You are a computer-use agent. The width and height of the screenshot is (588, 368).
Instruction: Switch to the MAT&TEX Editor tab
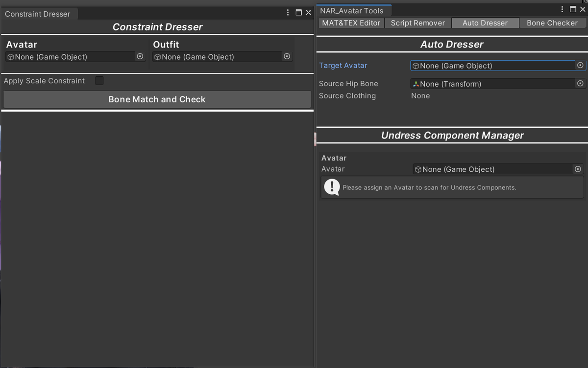pos(351,23)
